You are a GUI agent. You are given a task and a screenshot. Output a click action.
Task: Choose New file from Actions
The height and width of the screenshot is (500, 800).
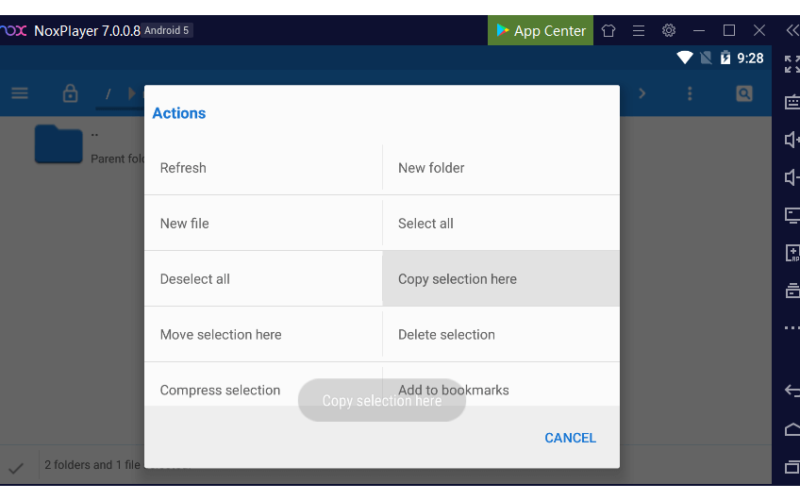click(x=263, y=223)
